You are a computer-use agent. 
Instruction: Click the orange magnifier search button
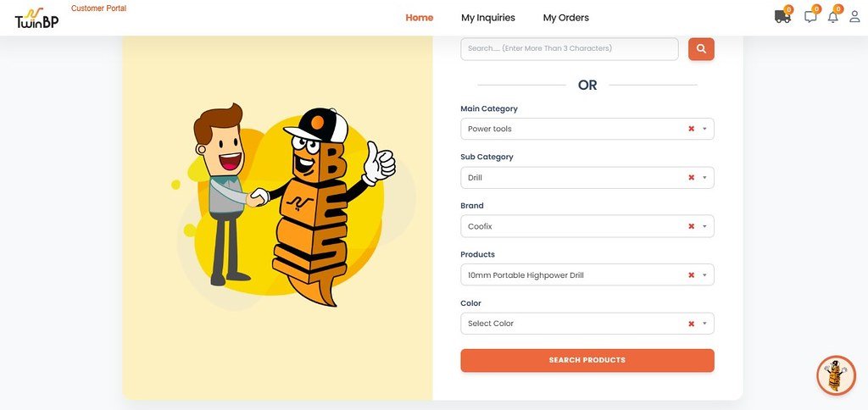point(701,48)
